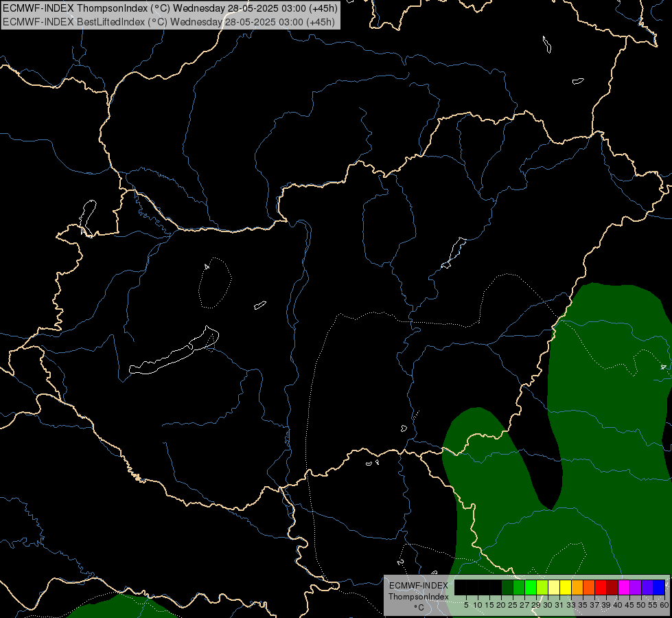
Task: Click the legend tick value 45
Action: point(629,605)
